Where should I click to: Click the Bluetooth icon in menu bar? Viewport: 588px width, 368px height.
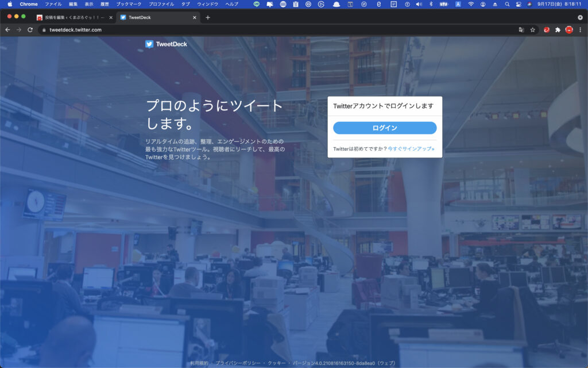[x=431, y=4]
